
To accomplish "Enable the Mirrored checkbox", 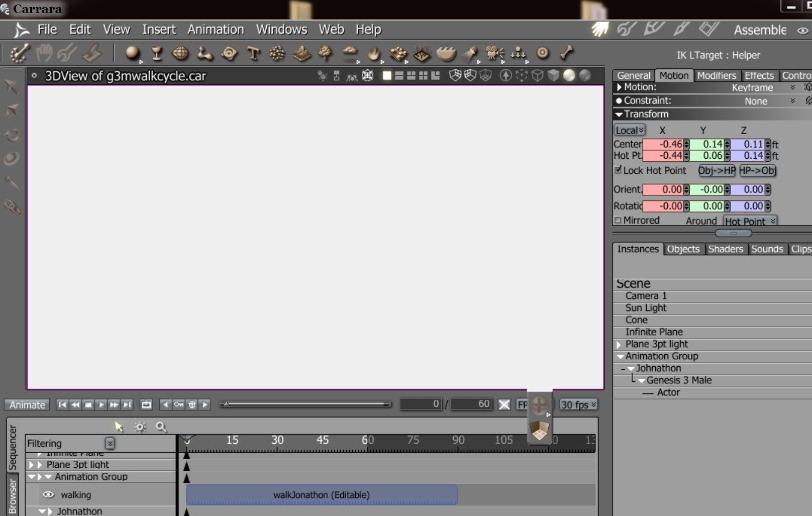I will coord(618,221).
